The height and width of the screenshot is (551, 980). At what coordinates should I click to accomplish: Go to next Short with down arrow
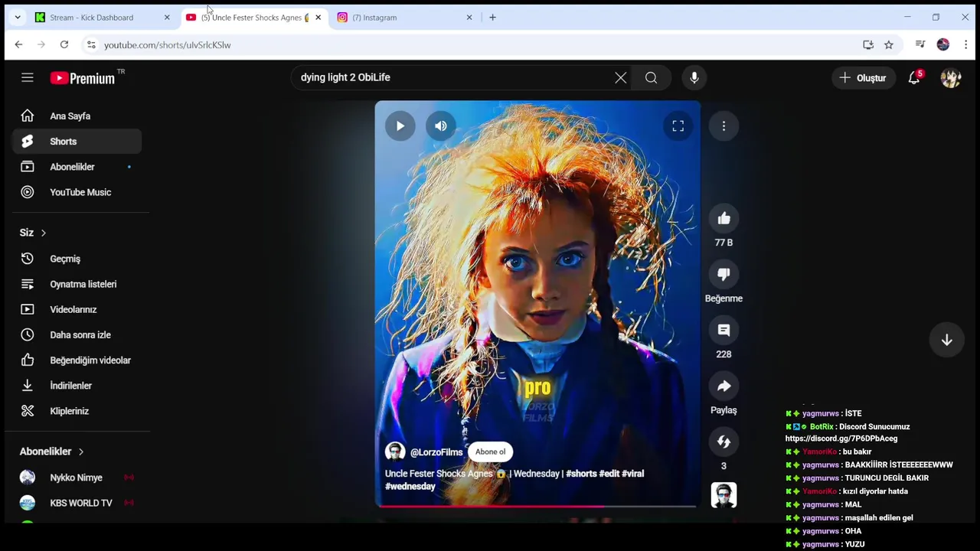(x=947, y=340)
